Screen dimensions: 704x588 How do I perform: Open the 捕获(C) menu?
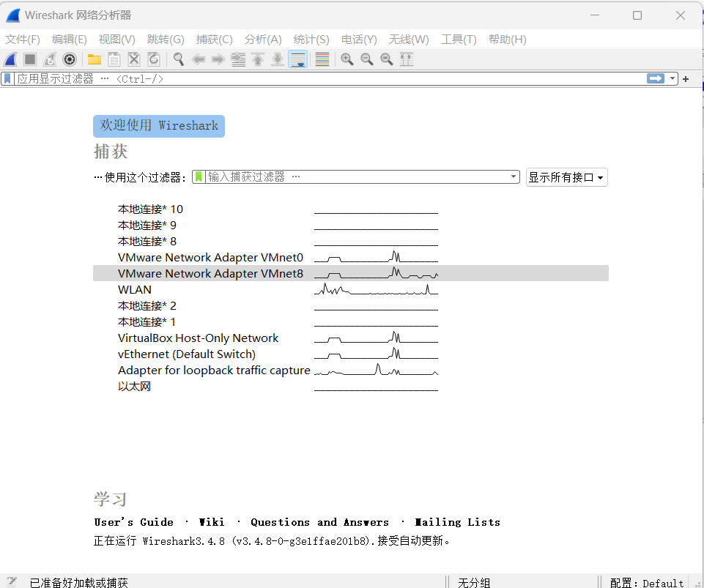tap(214, 40)
